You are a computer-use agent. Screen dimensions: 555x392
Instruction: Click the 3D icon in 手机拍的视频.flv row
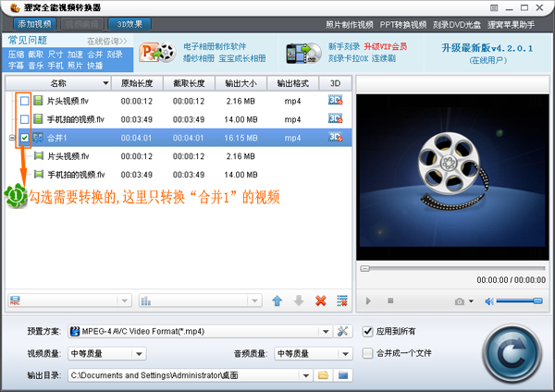(335, 118)
